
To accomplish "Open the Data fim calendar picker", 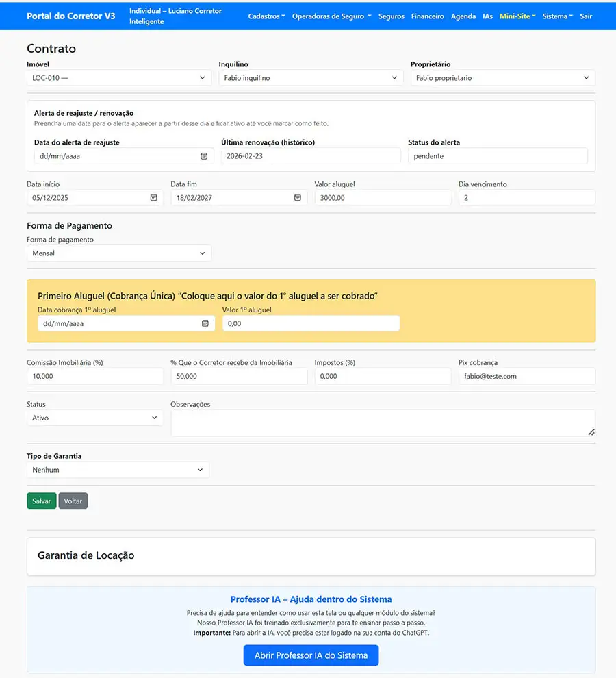I will point(297,197).
